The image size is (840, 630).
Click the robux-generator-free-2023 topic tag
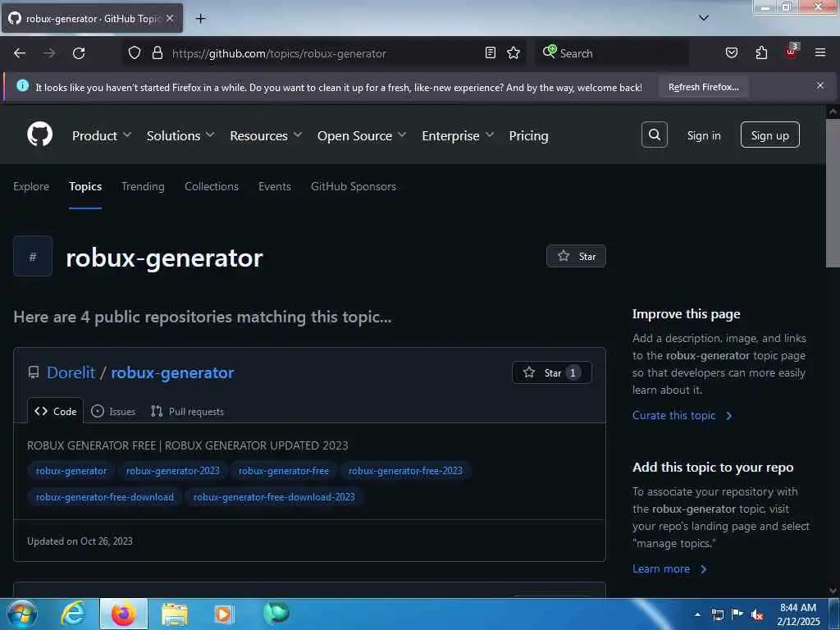tap(405, 470)
